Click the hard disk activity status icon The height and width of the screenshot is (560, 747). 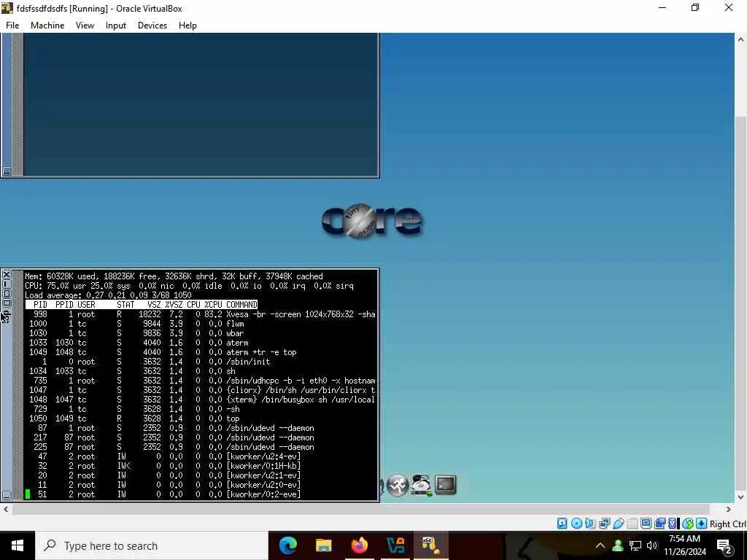[x=562, y=524]
